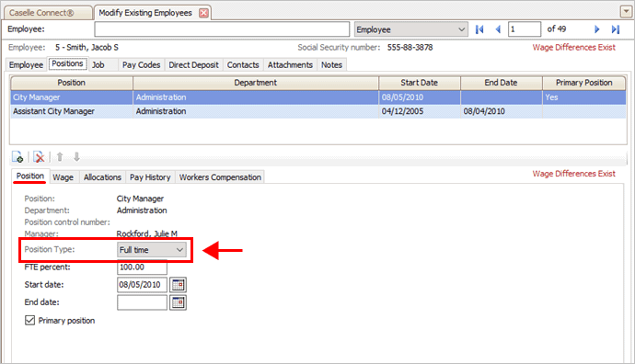Image resolution: width=635 pixels, height=364 pixels.
Task: Go to the first employee record
Action: coord(479,29)
